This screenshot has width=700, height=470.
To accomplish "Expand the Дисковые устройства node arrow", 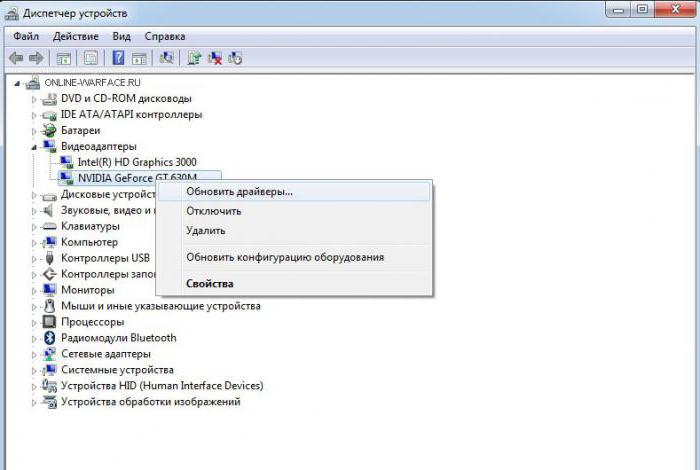I will coord(34,195).
